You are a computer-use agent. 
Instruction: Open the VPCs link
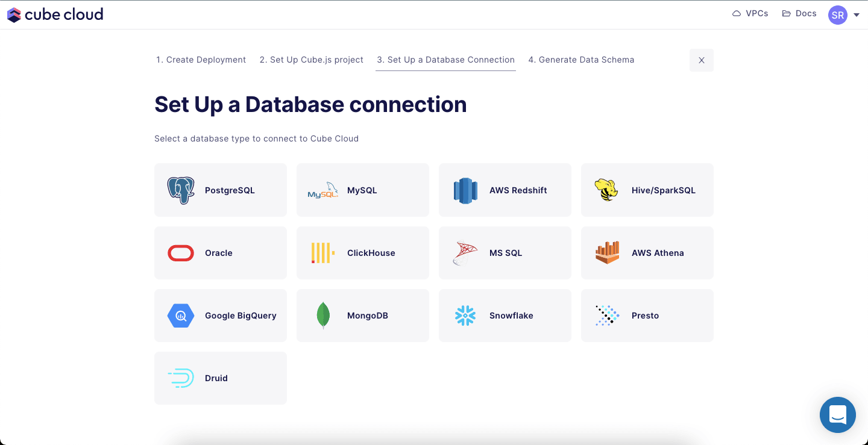point(750,13)
